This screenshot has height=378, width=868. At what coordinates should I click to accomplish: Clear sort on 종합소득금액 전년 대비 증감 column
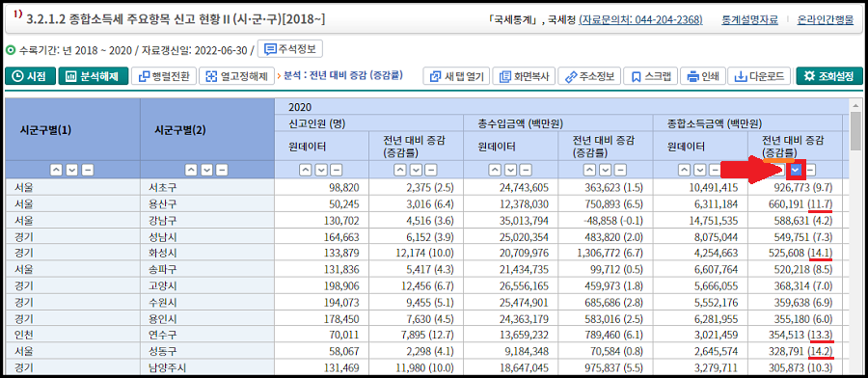click(x=810, y=170)
